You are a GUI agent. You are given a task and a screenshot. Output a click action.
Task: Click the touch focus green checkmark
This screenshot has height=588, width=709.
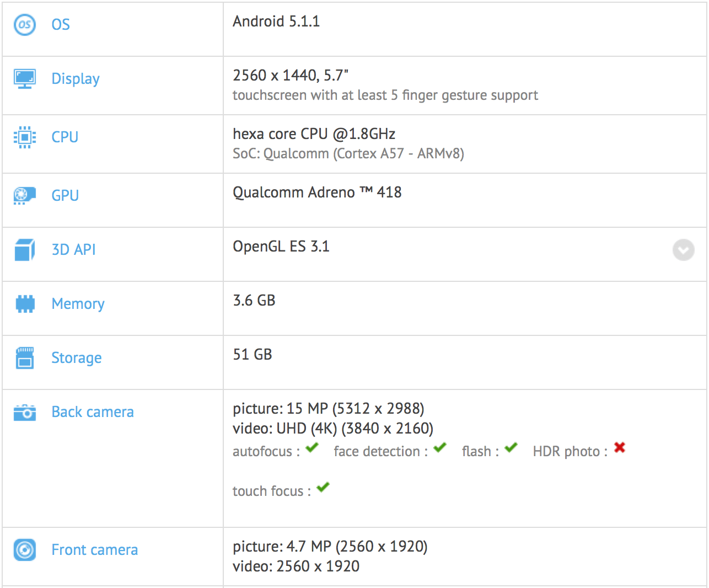(x=323, y=487)
